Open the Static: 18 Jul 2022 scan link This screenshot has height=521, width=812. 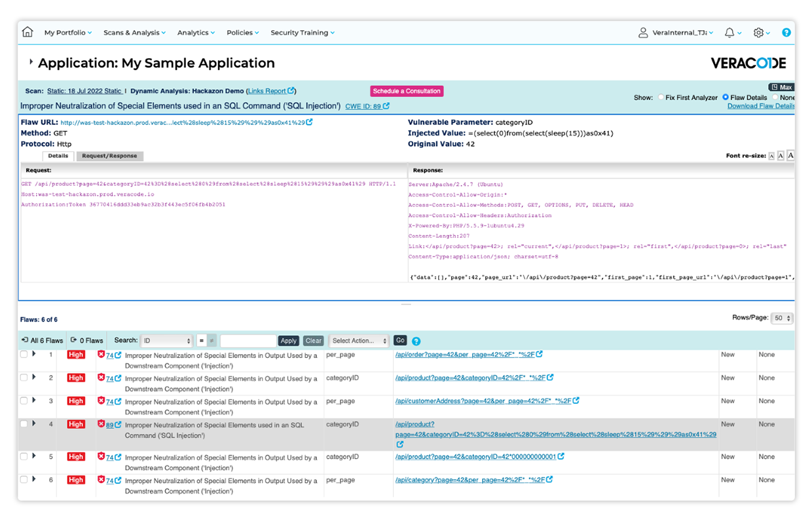(x=84, y=91)
